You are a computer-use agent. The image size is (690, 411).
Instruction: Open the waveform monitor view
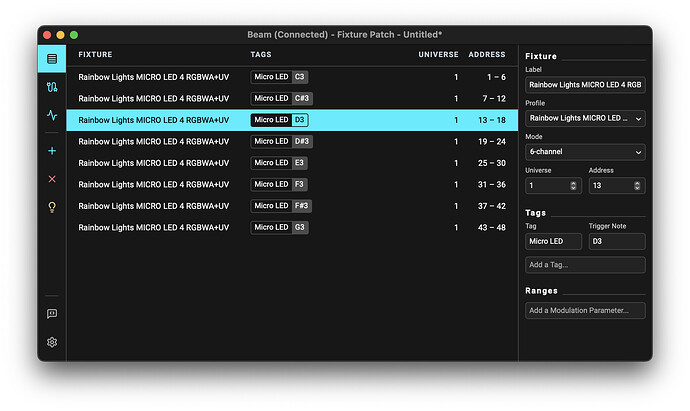[x=52, y=115]
